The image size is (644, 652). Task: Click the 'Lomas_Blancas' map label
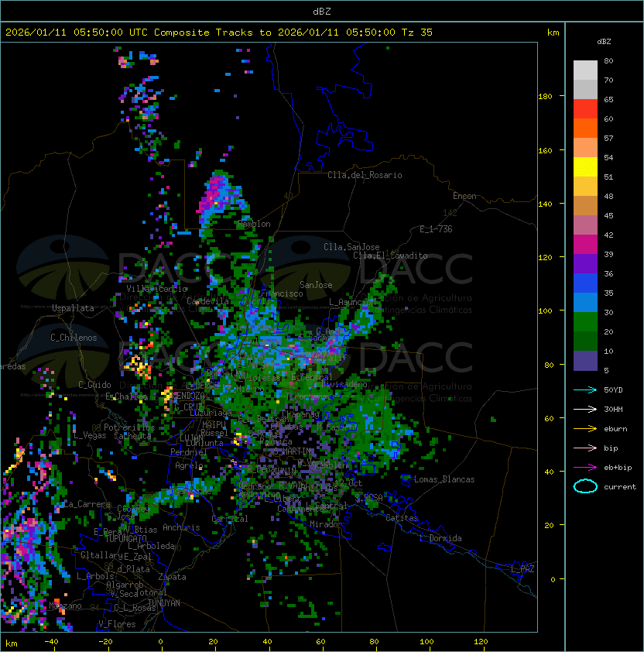[444, 479]
